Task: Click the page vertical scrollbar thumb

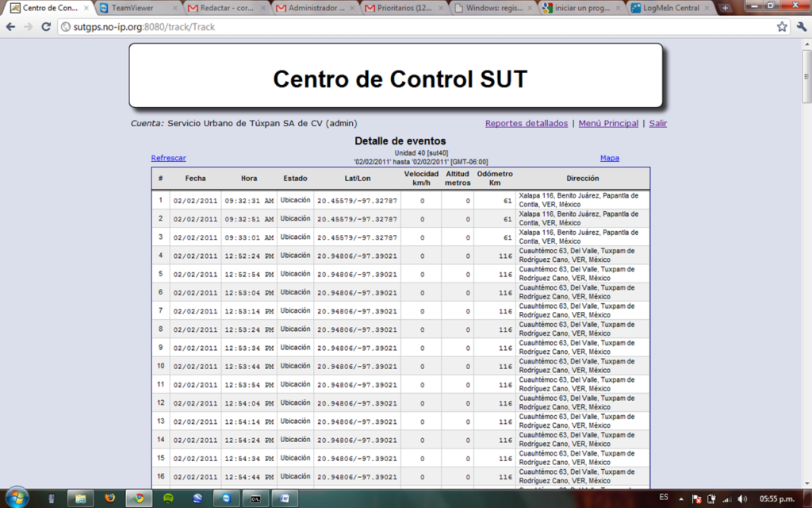Action: coord(806,76)
